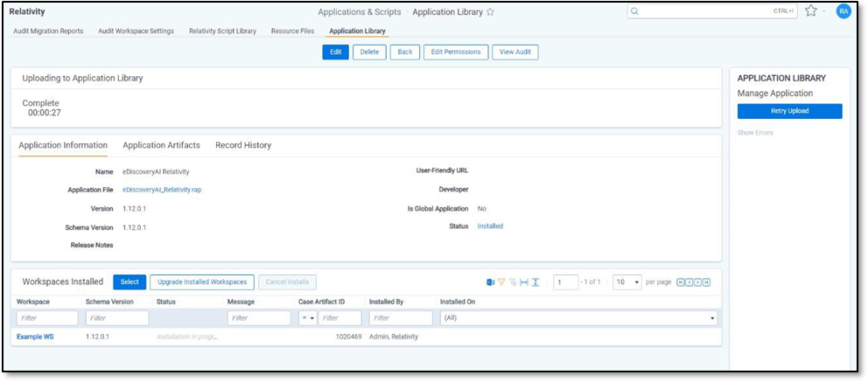Click the Export to Excel icon
Viewport: 868px width, 382px height.
490,282
